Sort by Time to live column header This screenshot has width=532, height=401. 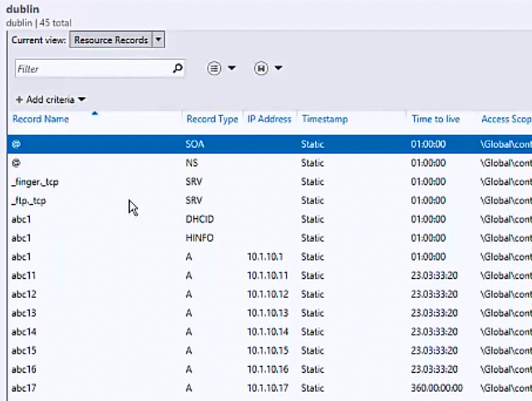coord(436,119)
